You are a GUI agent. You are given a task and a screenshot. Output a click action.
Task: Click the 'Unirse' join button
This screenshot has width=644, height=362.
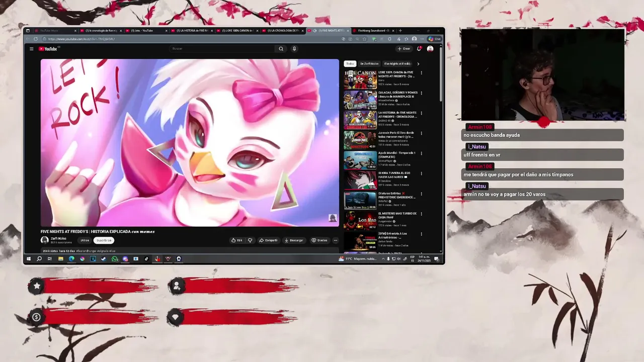tap(85, 240)
